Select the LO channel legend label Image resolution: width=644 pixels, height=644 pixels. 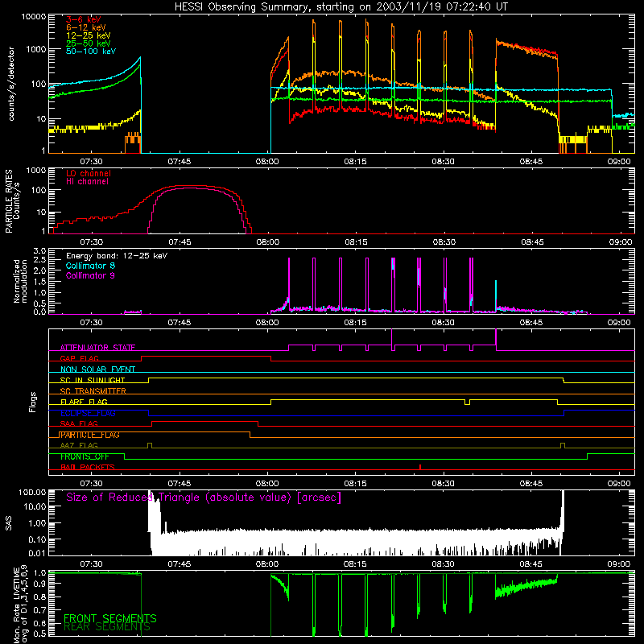coord(89,173)
